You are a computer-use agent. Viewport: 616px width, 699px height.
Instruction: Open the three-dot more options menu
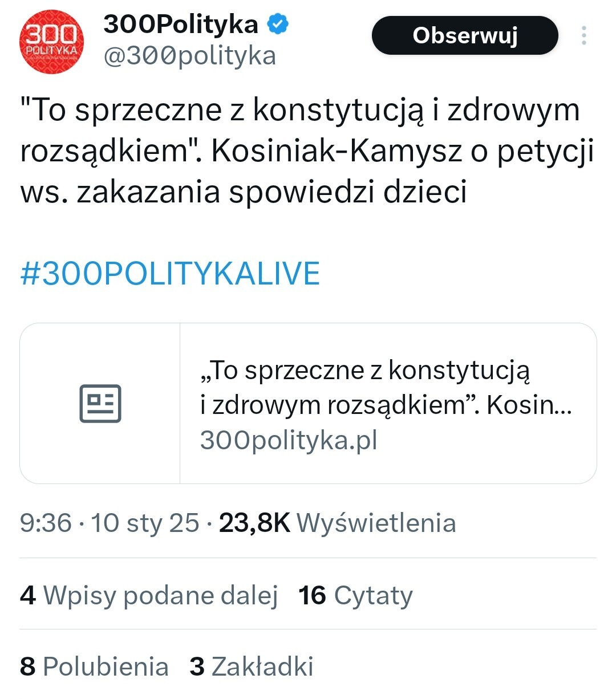(583, 35)
